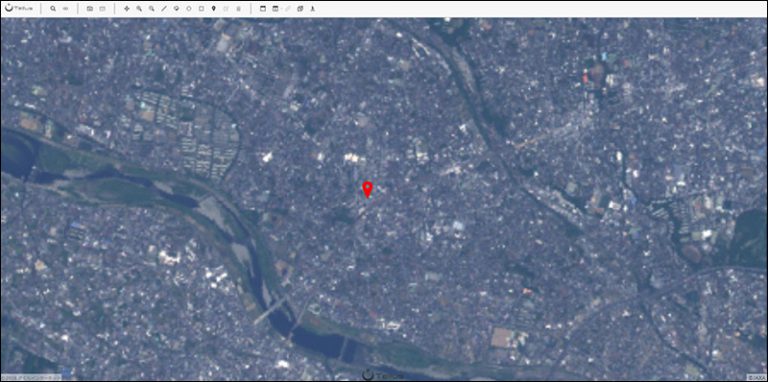Click the Tellus logo in toolbar
768x382 pixels.
point(18,9)
